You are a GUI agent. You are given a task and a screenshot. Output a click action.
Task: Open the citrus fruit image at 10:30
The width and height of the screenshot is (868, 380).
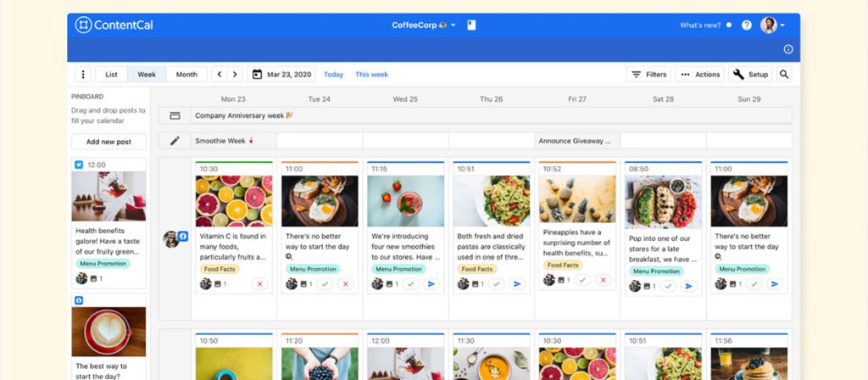click(234, 201)
